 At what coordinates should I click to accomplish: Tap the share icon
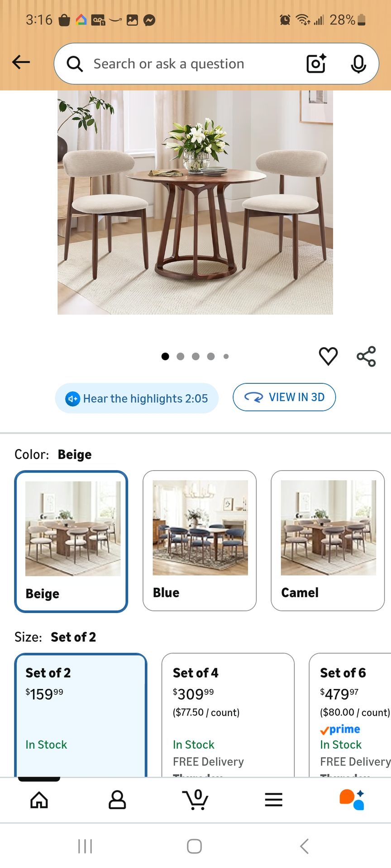[x=366, y=356]
